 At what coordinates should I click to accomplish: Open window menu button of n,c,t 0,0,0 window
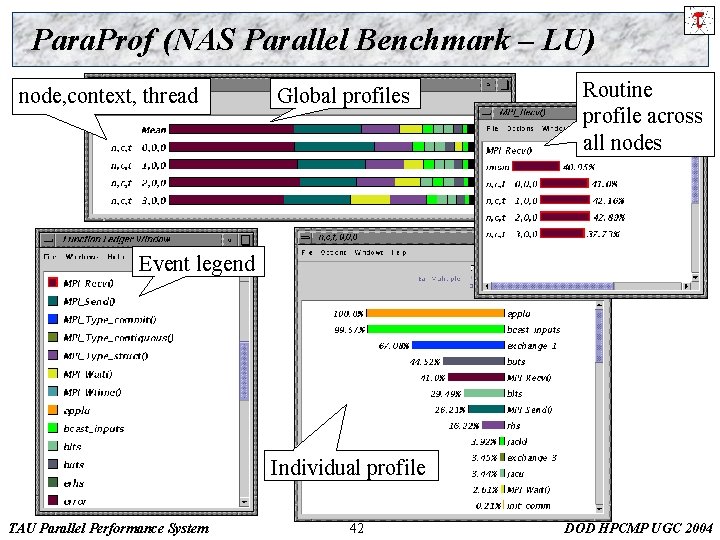[305, 237]
